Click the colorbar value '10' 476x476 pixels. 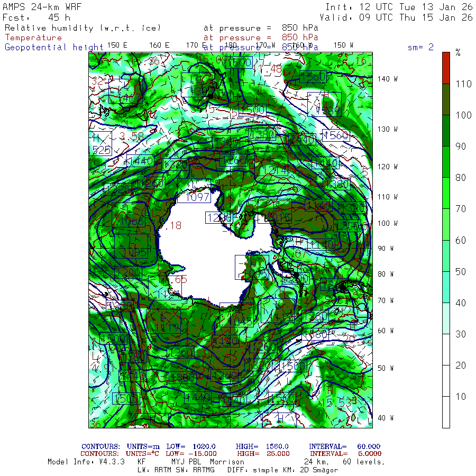[461, 397]
